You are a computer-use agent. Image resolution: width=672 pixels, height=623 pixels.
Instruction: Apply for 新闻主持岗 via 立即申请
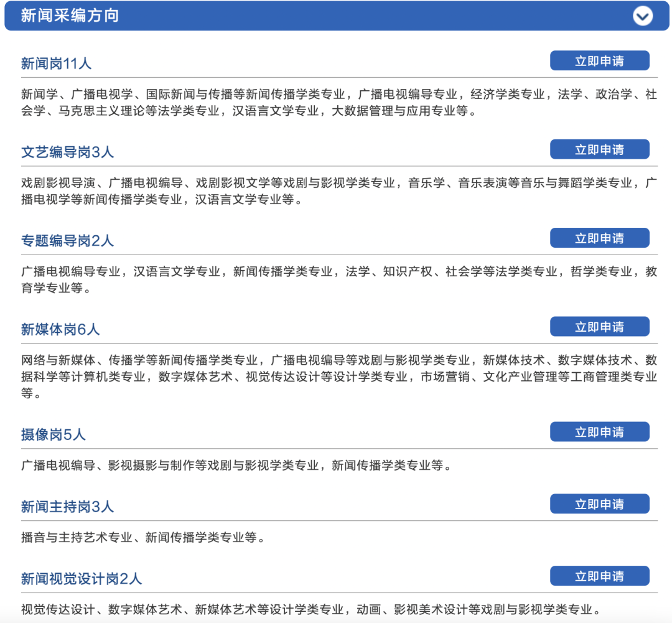599,504
